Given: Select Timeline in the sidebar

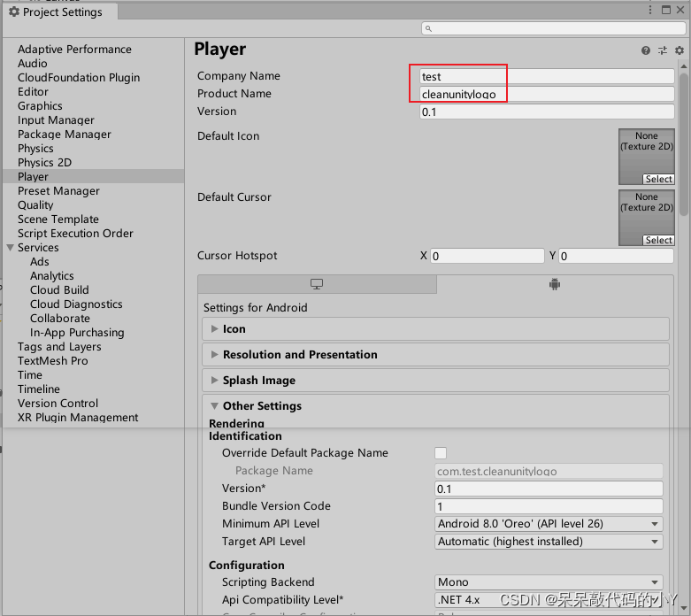Looking at the screenshot, I should point(38,389).
